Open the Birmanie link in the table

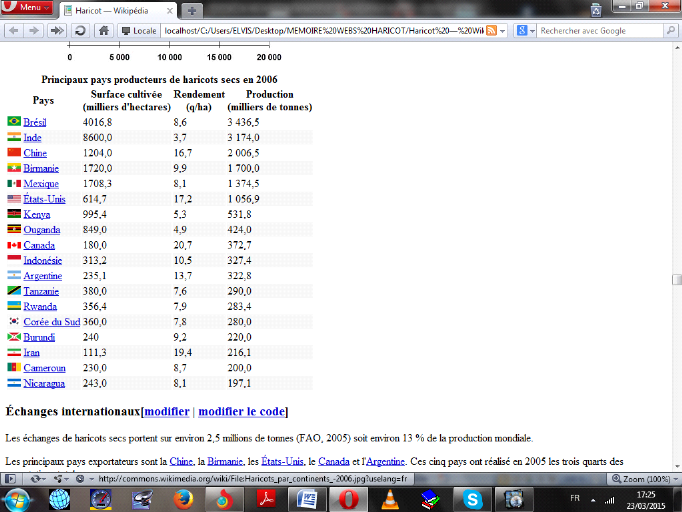point(41,168)
